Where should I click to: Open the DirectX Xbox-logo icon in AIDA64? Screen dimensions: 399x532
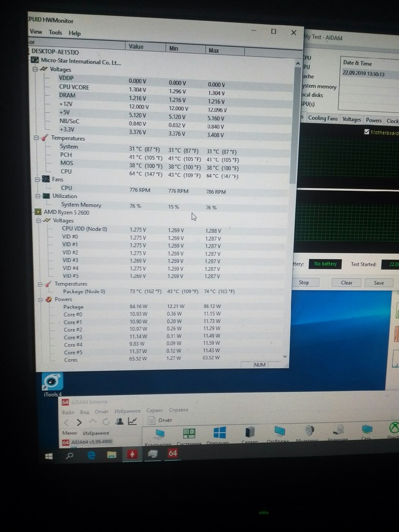click(394, 431)
